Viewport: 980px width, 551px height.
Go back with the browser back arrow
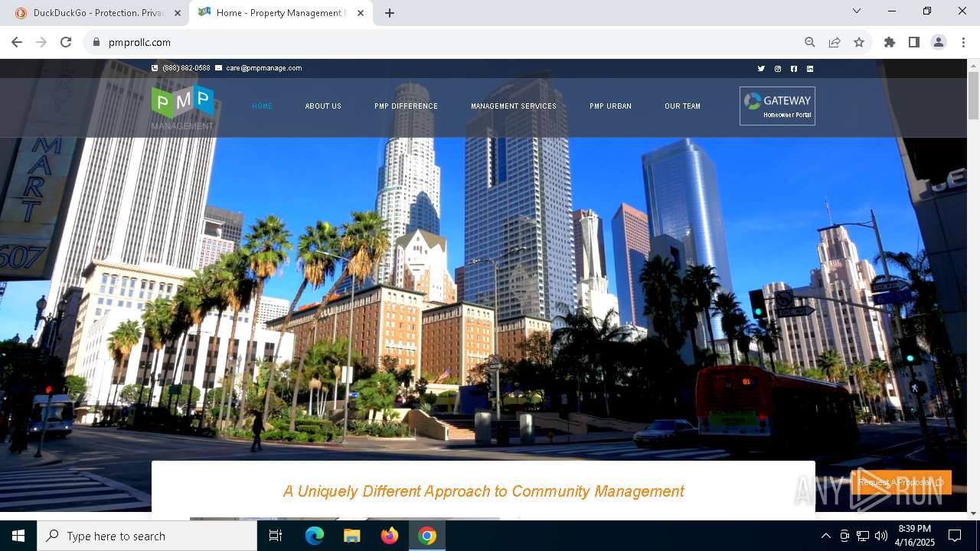17,42
